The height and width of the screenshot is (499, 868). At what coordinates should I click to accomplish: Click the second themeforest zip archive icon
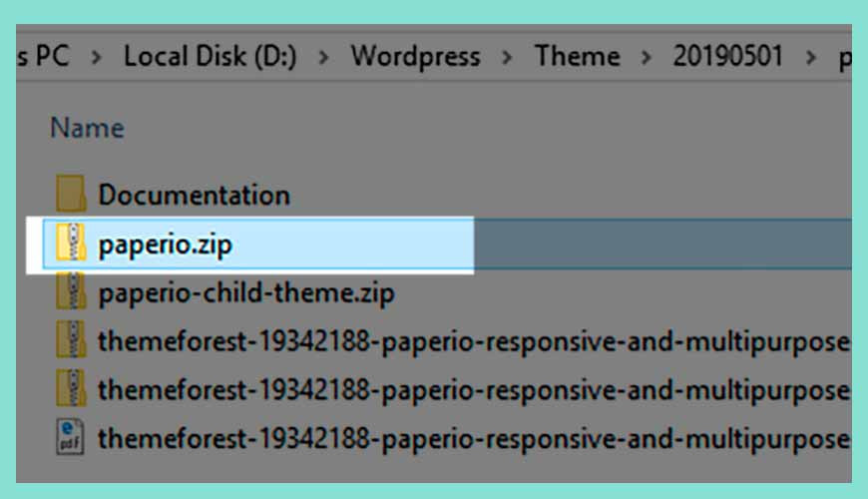point(71,388)
